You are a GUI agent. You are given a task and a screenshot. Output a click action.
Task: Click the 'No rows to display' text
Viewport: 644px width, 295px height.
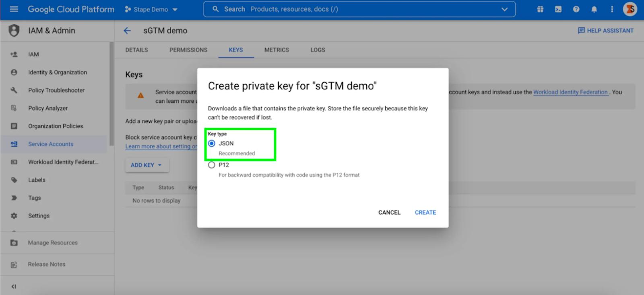coord(157,201)
